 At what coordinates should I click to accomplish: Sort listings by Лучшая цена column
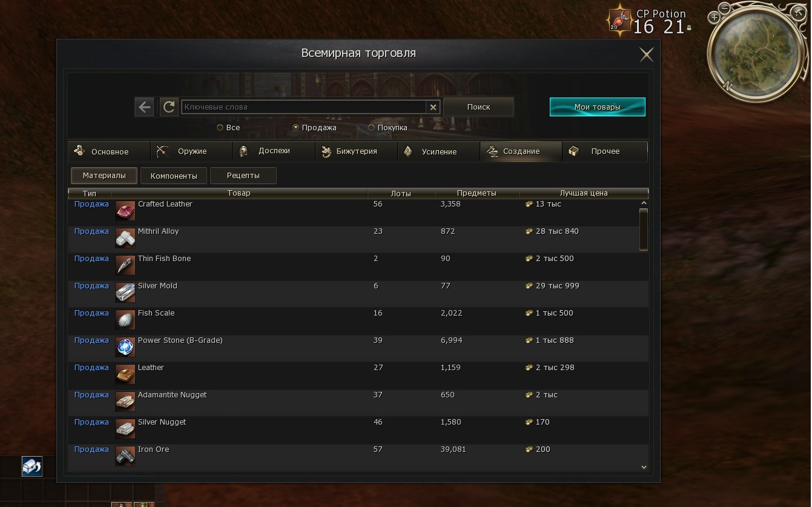click(x=584, y=193)
